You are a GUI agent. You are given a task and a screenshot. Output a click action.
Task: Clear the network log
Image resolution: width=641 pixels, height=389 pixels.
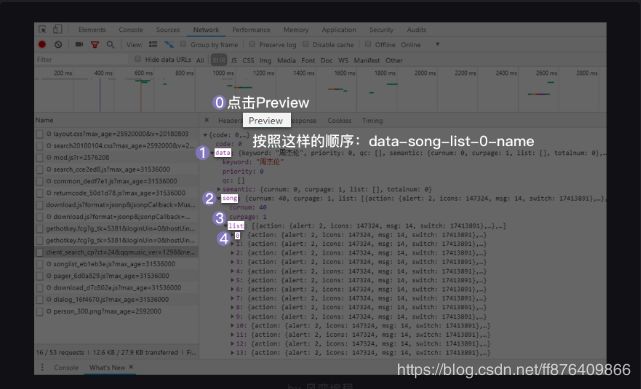tap(58, 45)
